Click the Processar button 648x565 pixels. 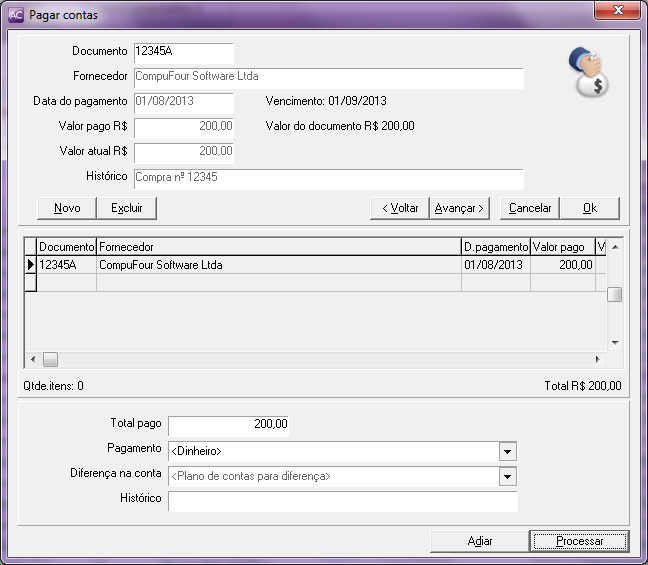pyautogui.click(x=579, y=541)
